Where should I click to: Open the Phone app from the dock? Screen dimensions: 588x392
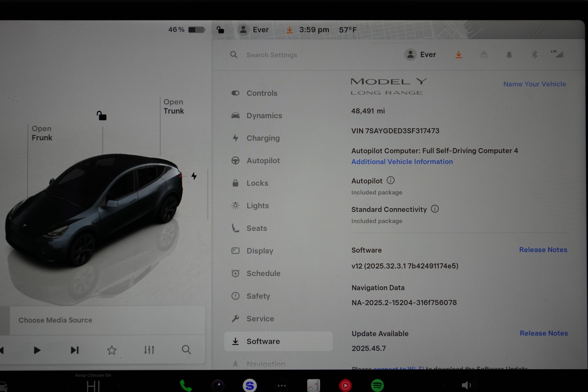point(186,385)
